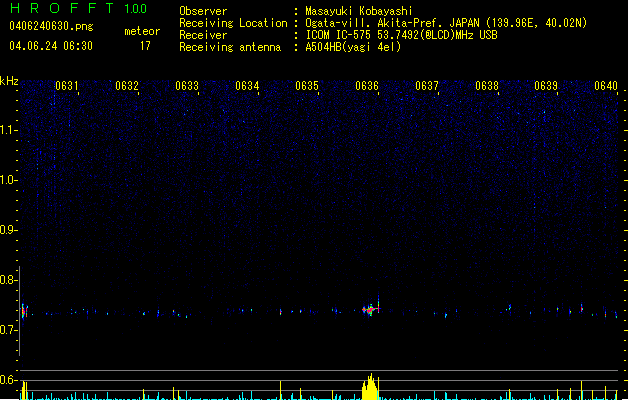Click the 1.1 kHz frequency label
The image size is (629, 400).
point(8,130)
